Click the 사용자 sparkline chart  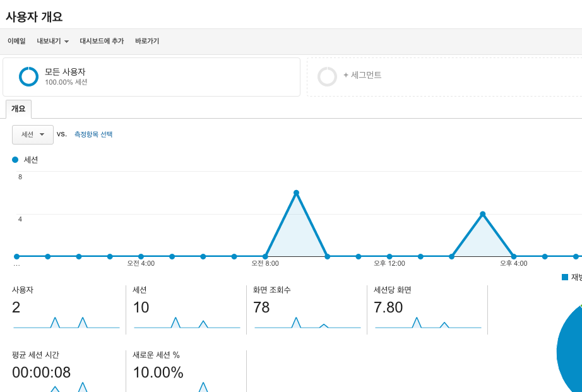tap(66, 323)
